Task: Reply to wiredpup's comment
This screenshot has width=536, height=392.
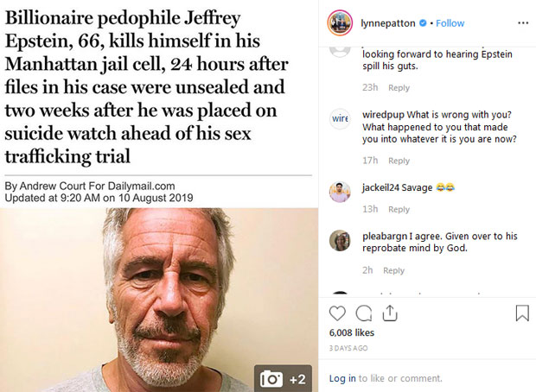Action: pyautogui.click(x=399, y=161)
